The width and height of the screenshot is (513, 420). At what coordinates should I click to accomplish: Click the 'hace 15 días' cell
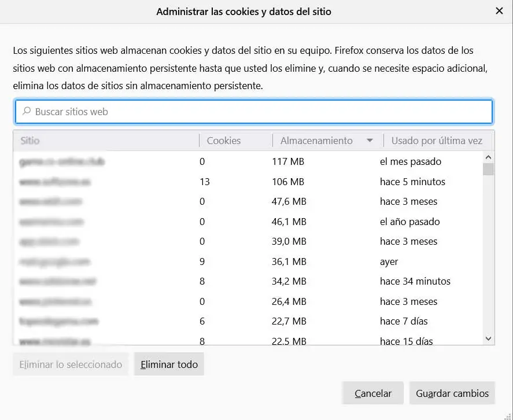click(x=406, y=341)
